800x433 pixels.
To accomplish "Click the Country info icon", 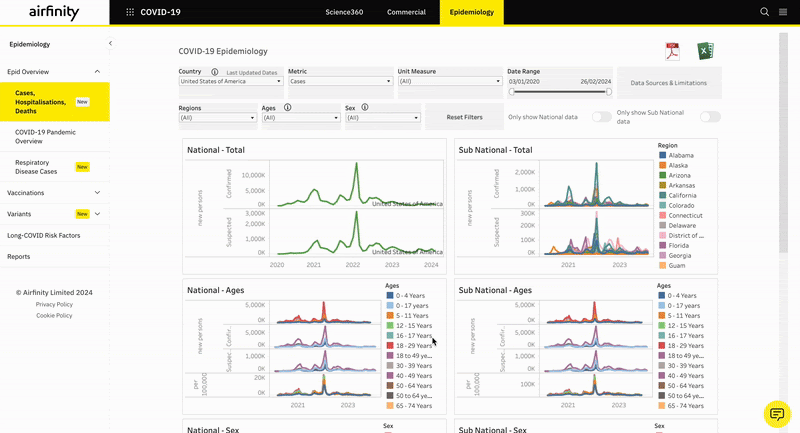I will 215,72.
